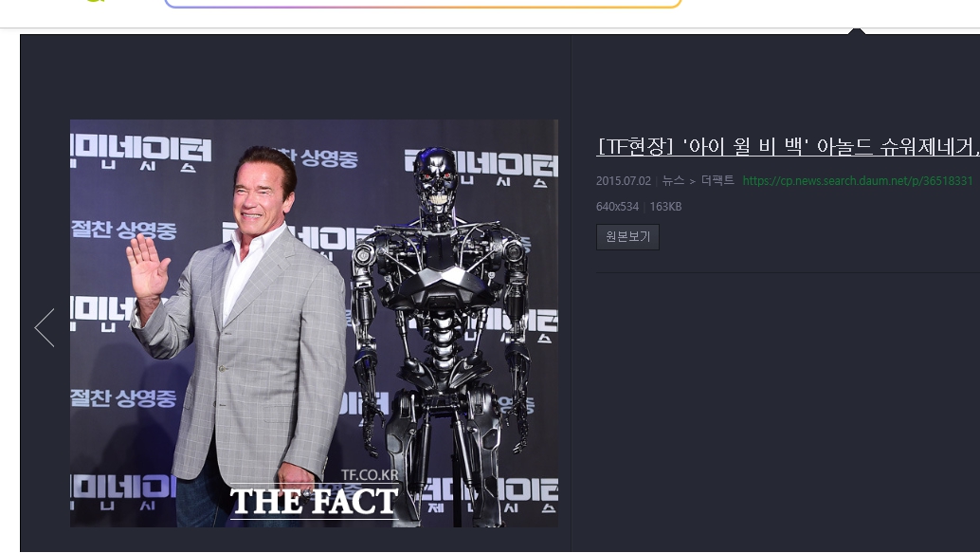Click the Terminator premiere photo

tap(314, 323)
